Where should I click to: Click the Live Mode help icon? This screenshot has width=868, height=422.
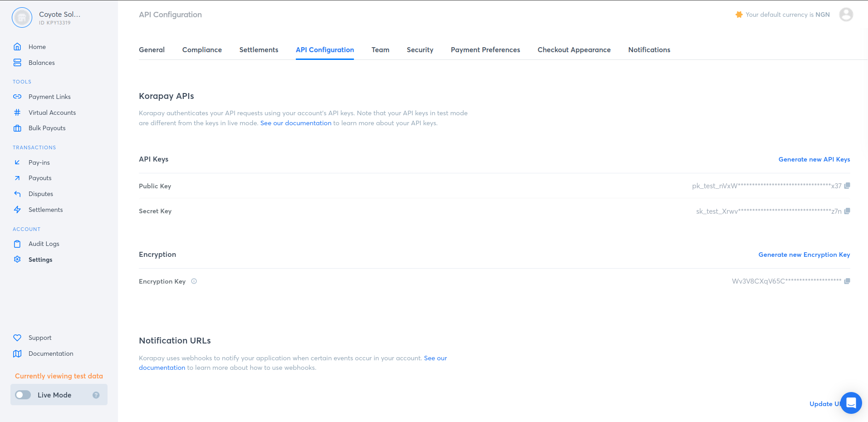click(x=96, y=395)
